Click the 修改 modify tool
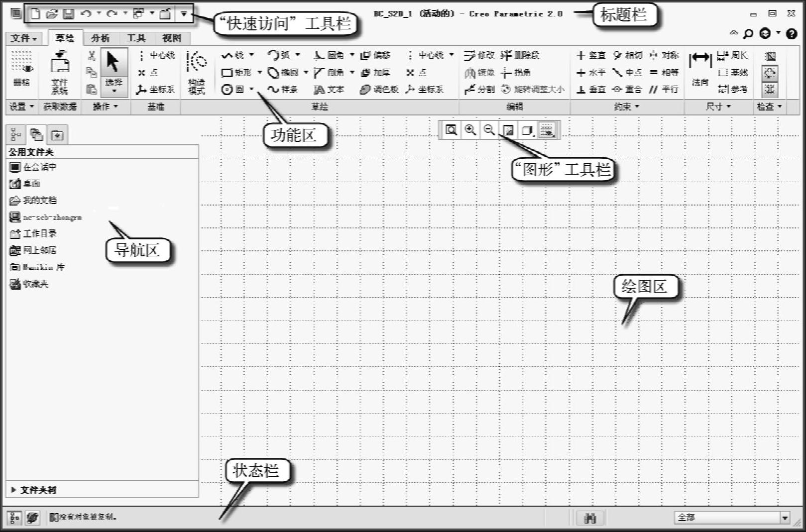 point(479,55)
